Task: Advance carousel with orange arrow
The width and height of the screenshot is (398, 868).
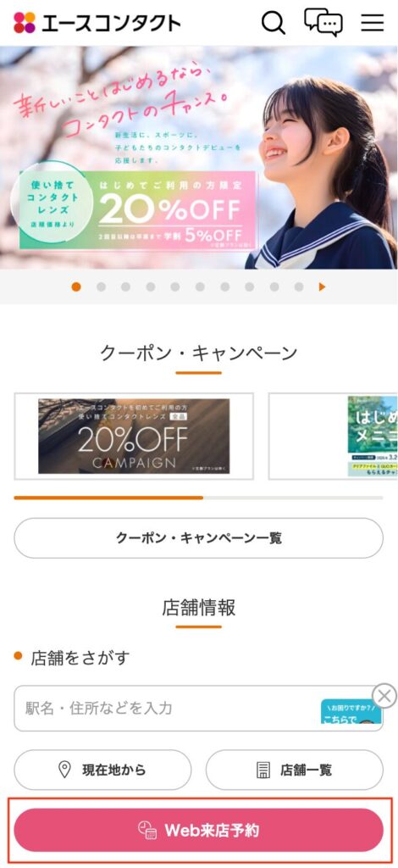Action: pos(322,287)
